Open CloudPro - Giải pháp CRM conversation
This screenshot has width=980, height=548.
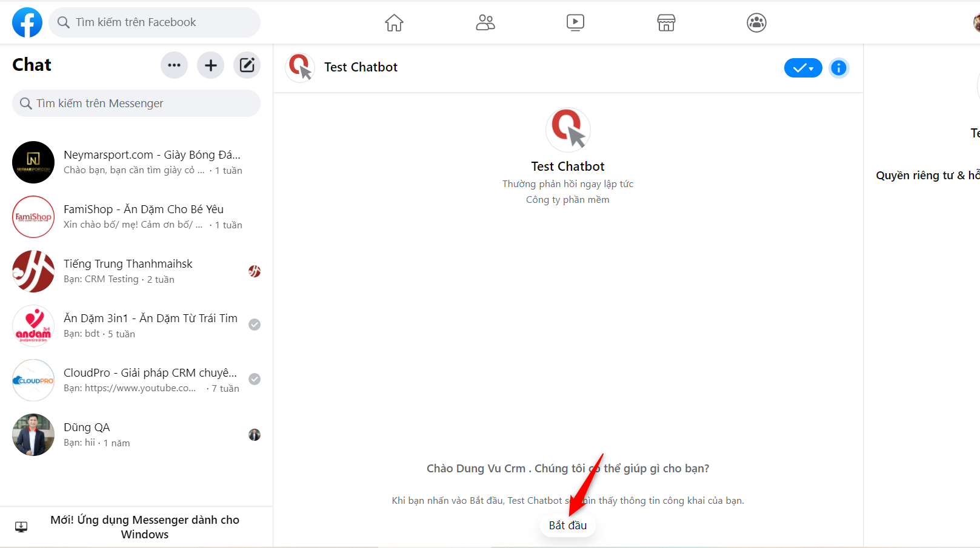click(x=136, y=380)
